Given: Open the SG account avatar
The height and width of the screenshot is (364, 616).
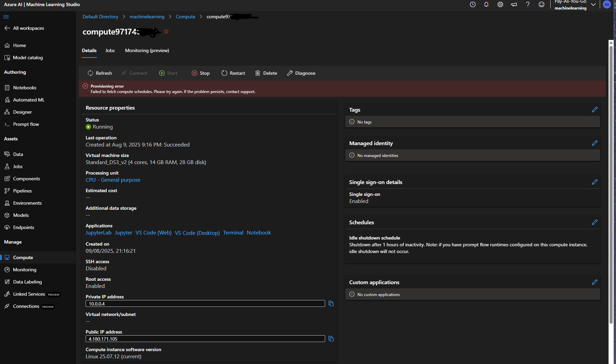Looking at the screenshot, I should [607, 4].
